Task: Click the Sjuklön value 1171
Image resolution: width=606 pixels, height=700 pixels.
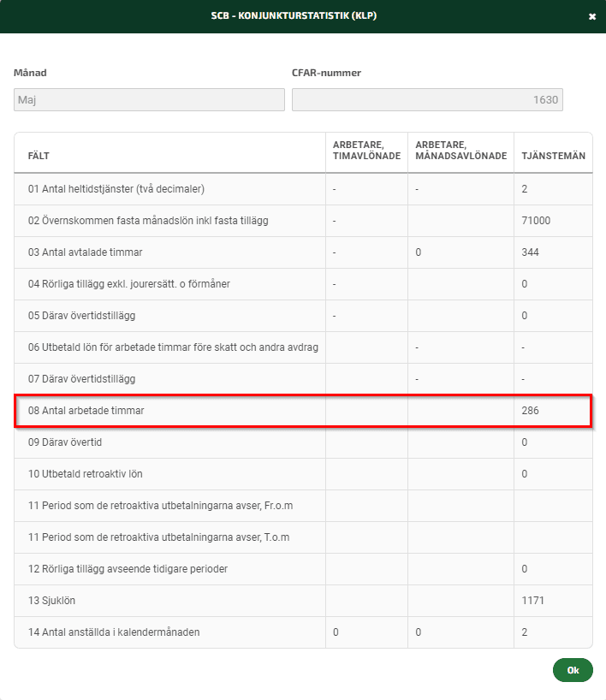Action: [532, 601]
